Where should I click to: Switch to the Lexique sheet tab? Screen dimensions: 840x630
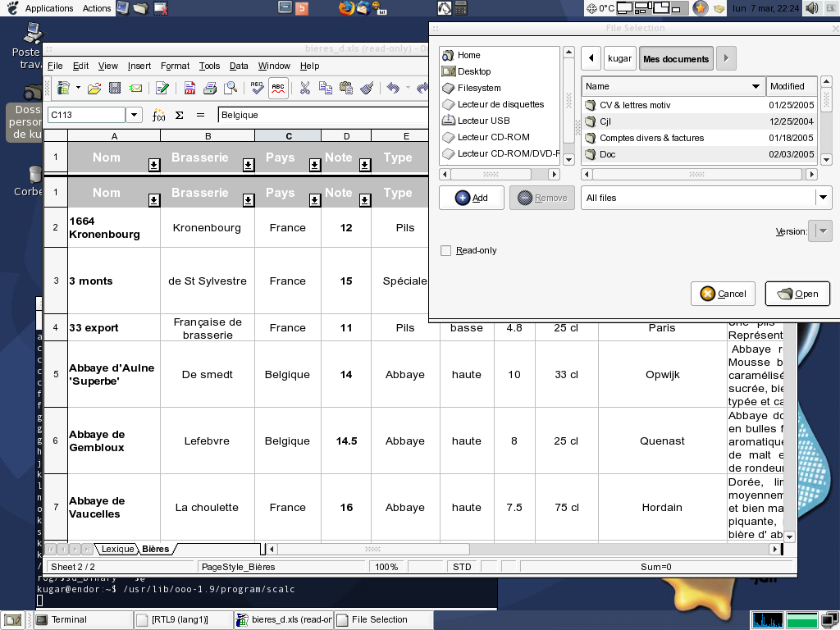117,549
